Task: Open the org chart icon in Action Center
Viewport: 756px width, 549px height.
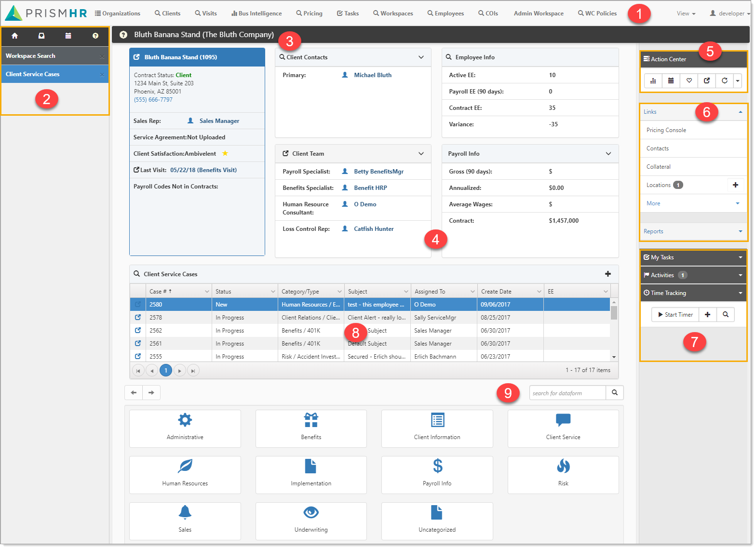Action: point(653,80)
